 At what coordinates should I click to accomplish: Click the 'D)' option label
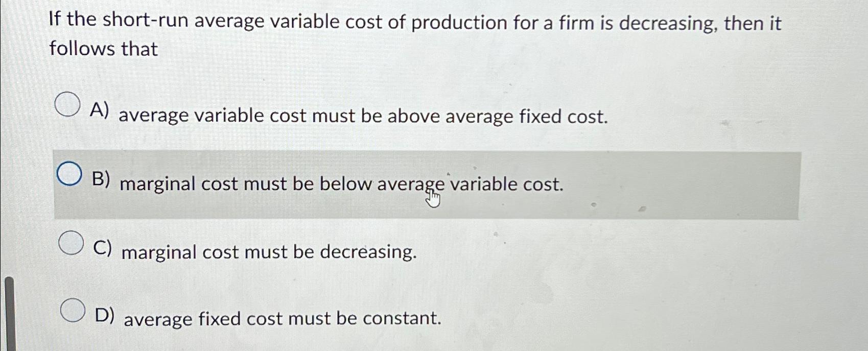(x=105, y=317)
